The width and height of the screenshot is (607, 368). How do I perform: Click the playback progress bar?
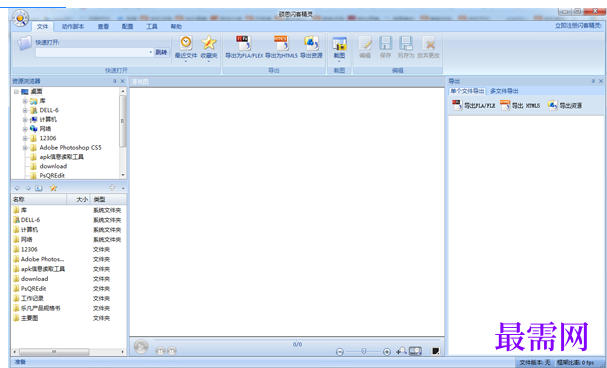pyautogui.click(x=297, y=340)
